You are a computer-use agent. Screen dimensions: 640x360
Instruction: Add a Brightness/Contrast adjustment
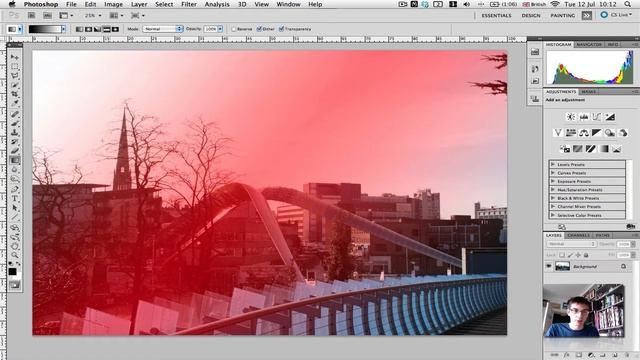[x=571, y=117]
